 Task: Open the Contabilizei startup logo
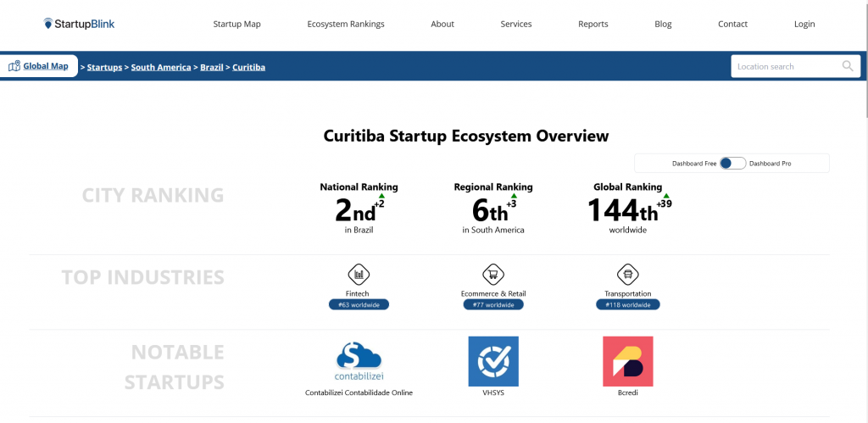click(359, 362)
